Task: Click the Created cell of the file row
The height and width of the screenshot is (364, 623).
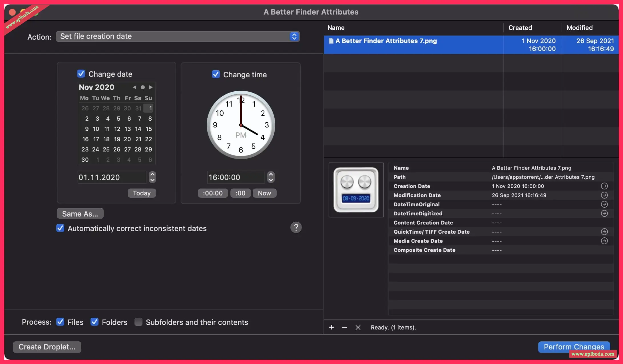Action: 533,45
